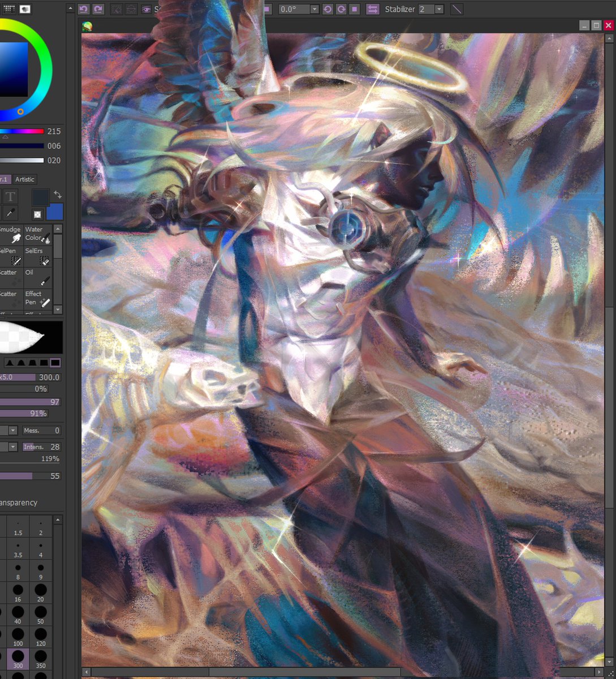This screenshot has height=679, width=616.
Task: Select the Text tool
Action: coord(11,197)
